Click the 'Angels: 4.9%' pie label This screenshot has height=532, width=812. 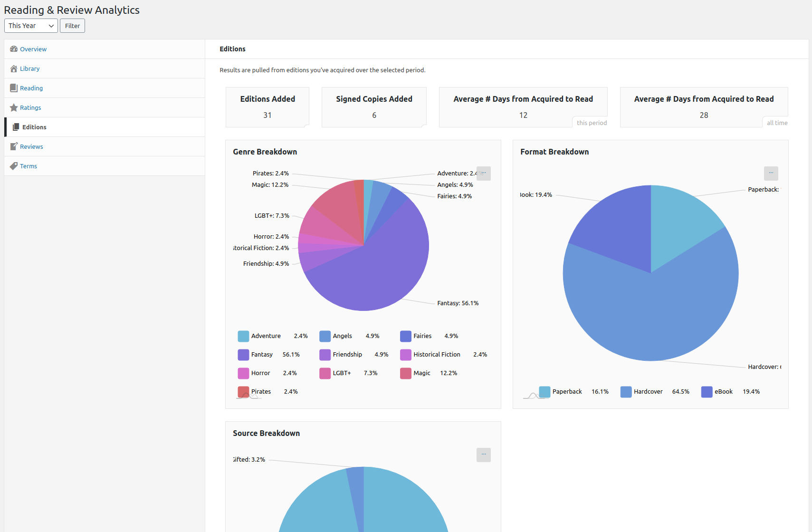[x=455, y=185]
